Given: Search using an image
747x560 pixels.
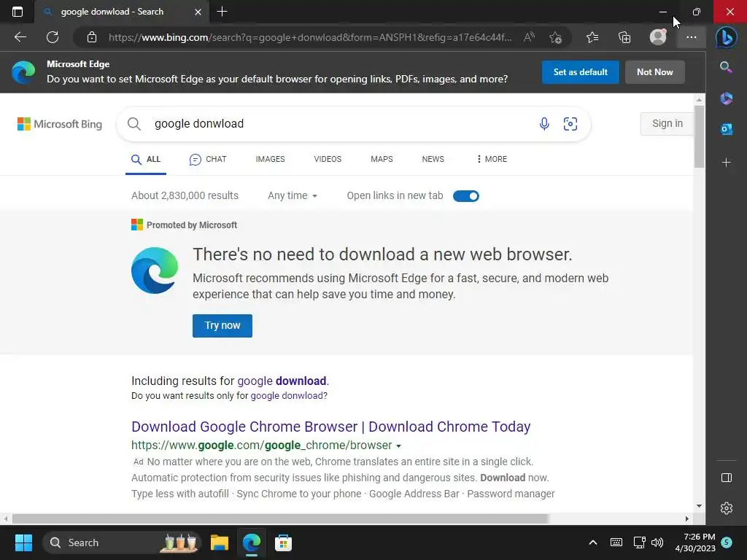Looking at the screenshot, I should 570,124.
